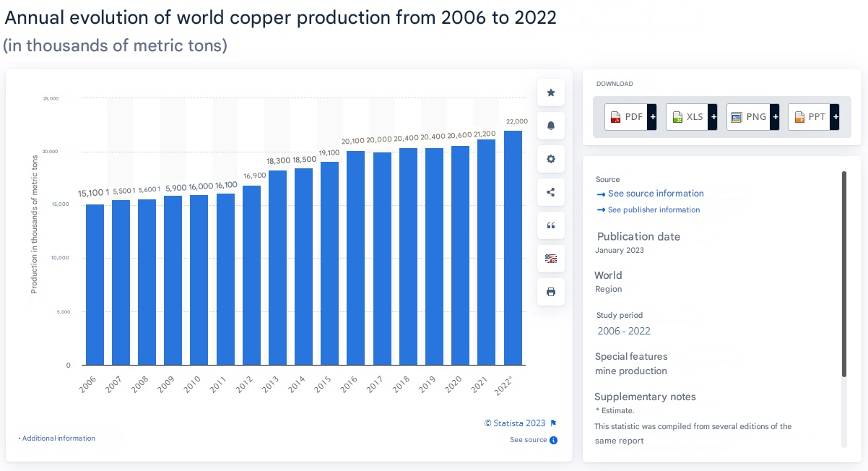Download the chart as PDF
This screenshot has height=471, width=868.
pos(626,117)
